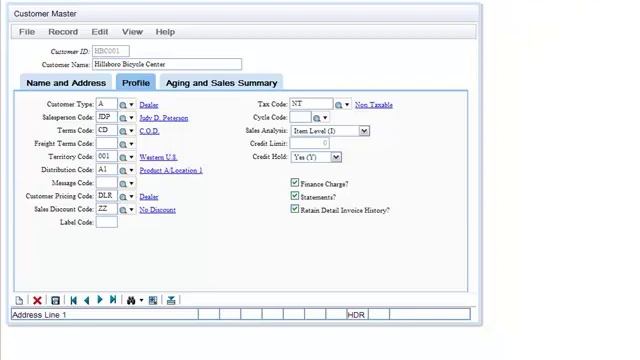
Task: Go to the first record
Action: pyautogui.click(x=73, y=300)
